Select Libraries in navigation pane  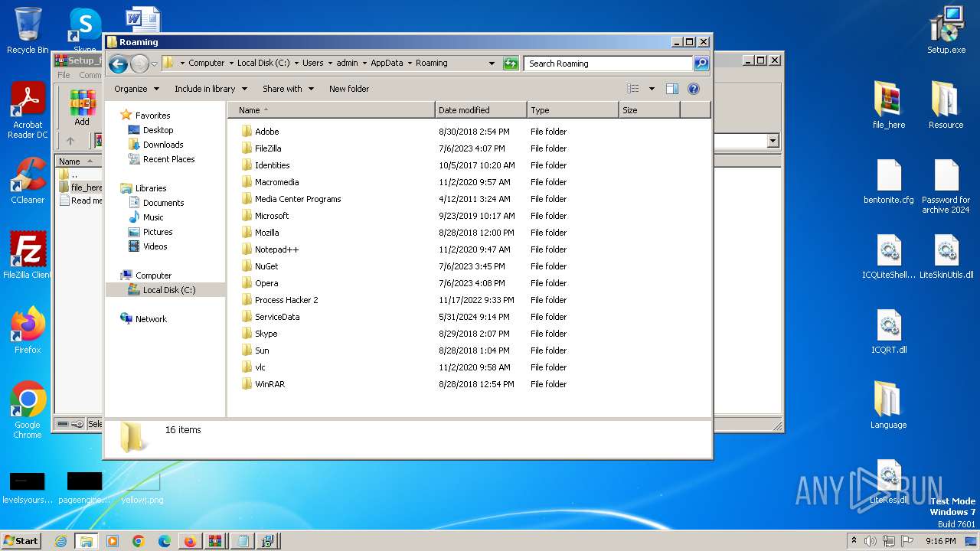[x=151, y=188]
